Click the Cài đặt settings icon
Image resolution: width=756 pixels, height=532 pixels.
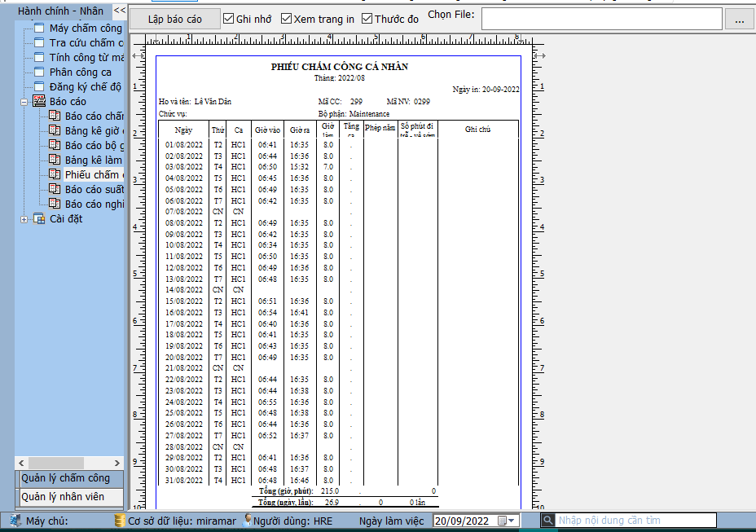(x=39, y=218)
